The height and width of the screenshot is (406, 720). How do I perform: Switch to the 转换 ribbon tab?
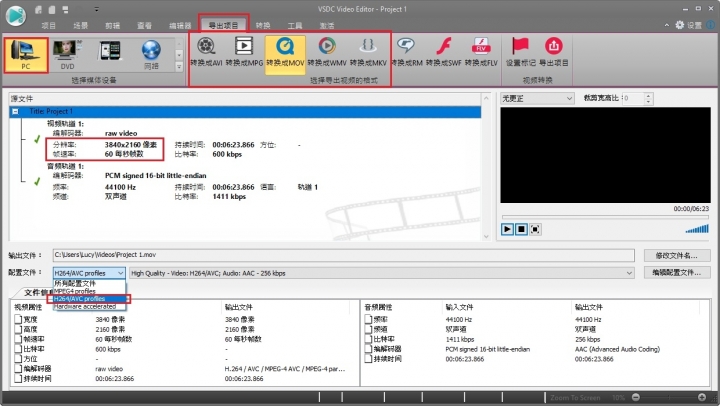click(263, 25)
